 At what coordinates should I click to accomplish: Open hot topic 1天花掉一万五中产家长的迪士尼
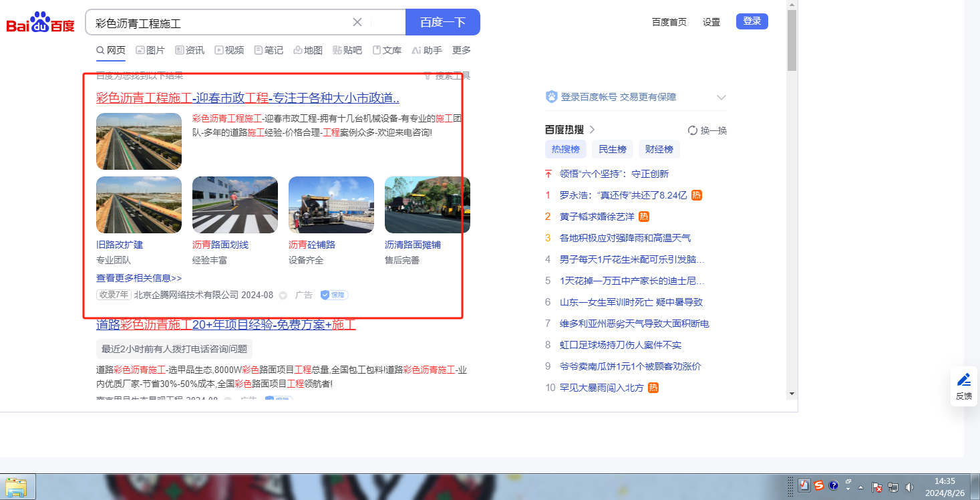pyautogui.click(x=632, y=281)
